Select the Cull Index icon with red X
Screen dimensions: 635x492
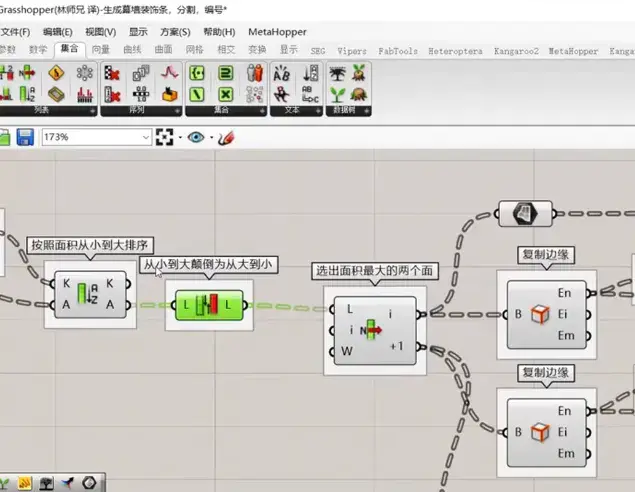pyautogui.click(x=112, y=94)
